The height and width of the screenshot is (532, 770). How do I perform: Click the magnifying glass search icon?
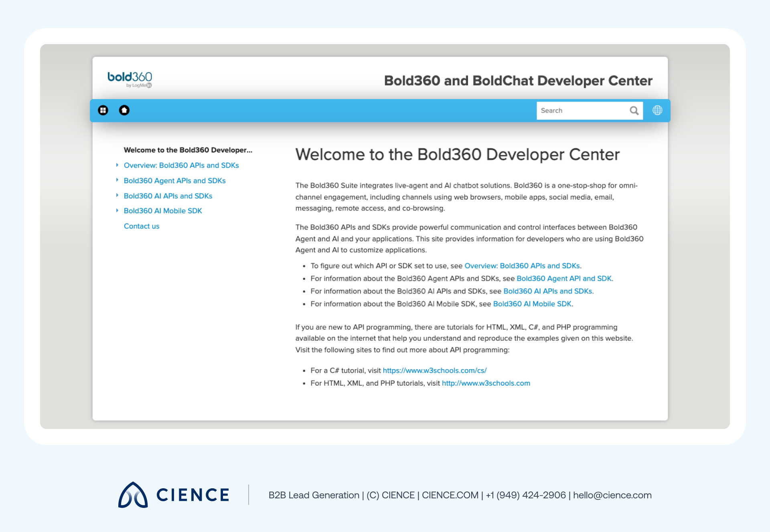[x=634, y=110]
